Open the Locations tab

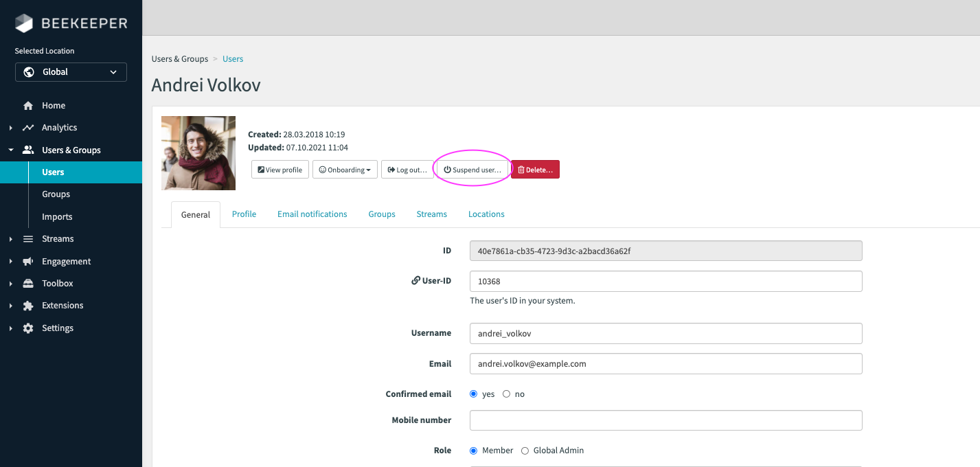point(486,214)
